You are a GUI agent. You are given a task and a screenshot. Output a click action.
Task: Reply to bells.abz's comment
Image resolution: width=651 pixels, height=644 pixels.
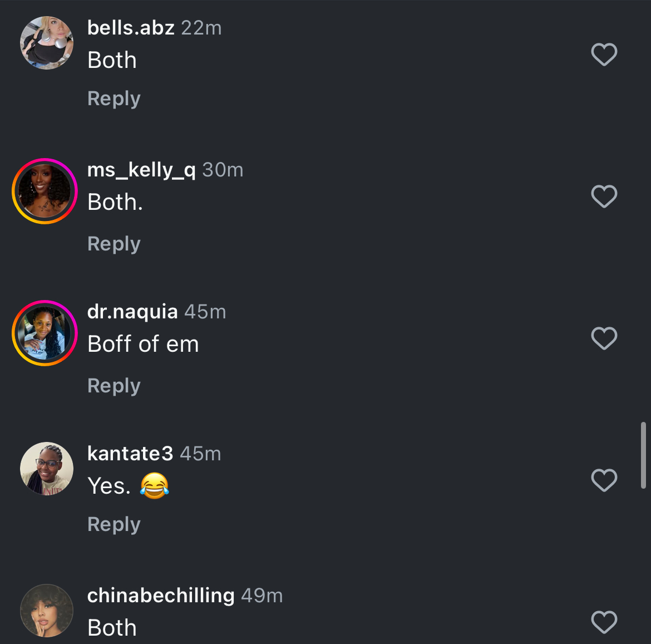(114, 99)
